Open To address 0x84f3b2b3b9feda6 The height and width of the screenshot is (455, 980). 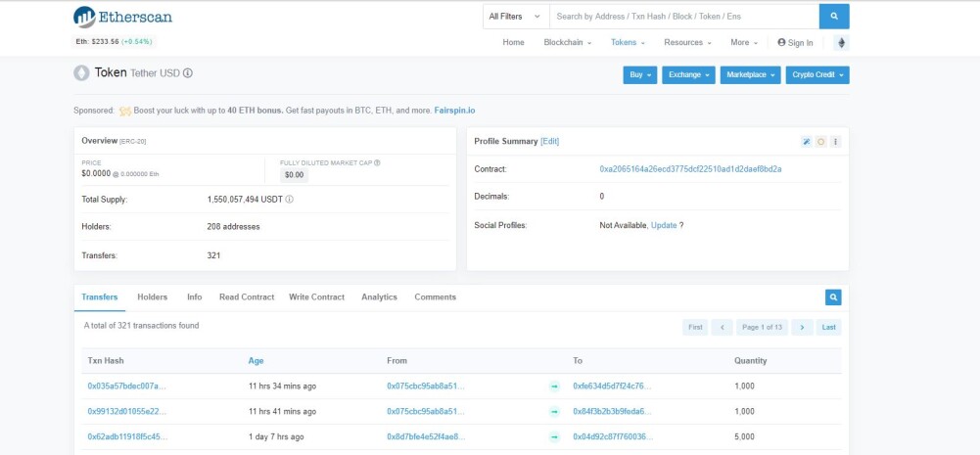point(612,411)
